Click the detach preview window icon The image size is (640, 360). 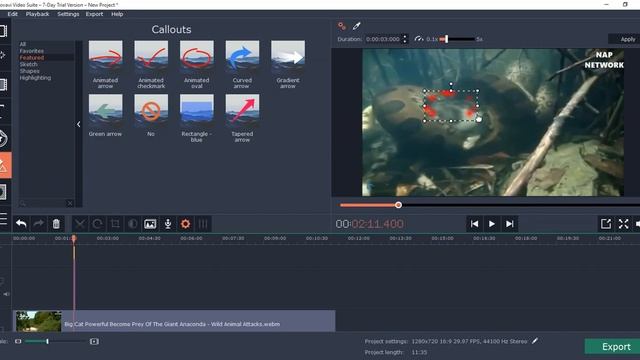(606, 224)
